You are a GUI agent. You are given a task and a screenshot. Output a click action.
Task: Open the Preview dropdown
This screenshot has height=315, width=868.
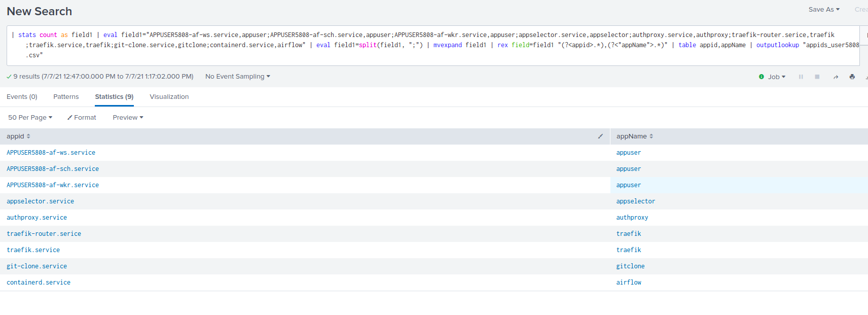pyautogui.click(x=128, y=118)
